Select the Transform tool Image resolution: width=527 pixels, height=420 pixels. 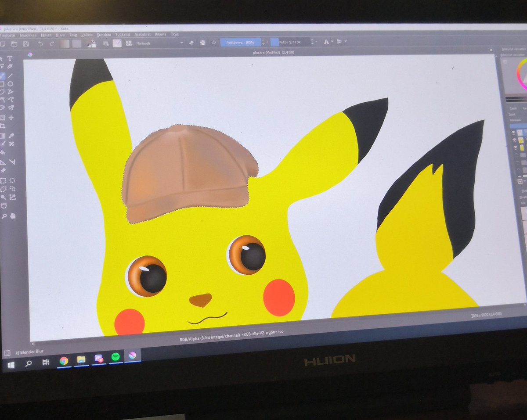(x=3, y=118)
